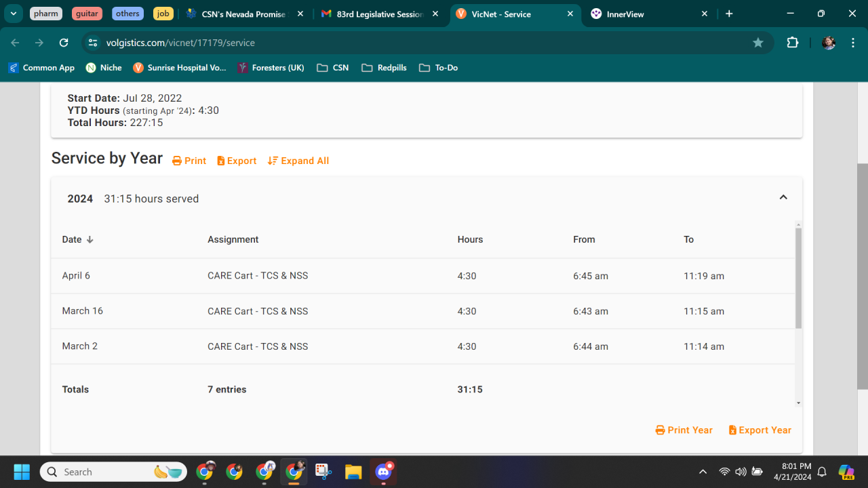Click the Windows taskbar Search box
Screen dimensions: 868x488
(113, 472)
